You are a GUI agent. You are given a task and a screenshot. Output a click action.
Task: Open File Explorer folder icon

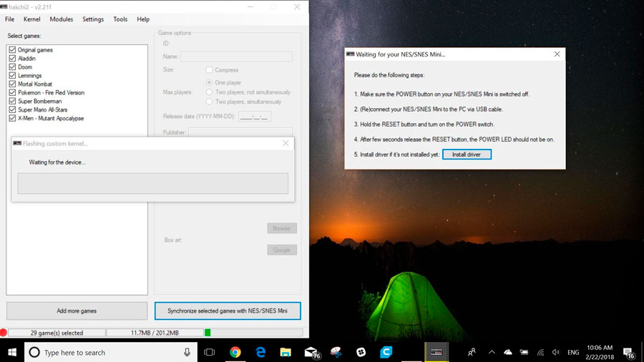286,352
